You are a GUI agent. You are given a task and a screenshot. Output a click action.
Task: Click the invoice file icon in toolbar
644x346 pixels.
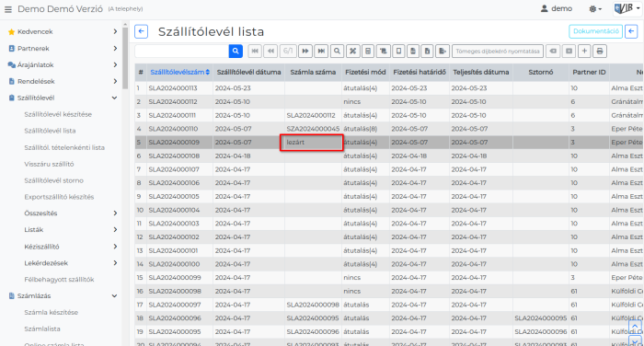(427, 51)
